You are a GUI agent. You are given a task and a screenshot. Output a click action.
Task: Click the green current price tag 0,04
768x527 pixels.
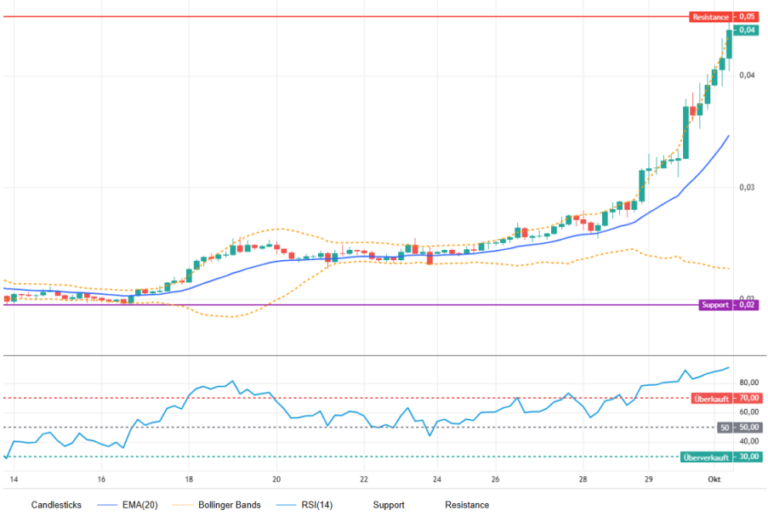point(746,30)
